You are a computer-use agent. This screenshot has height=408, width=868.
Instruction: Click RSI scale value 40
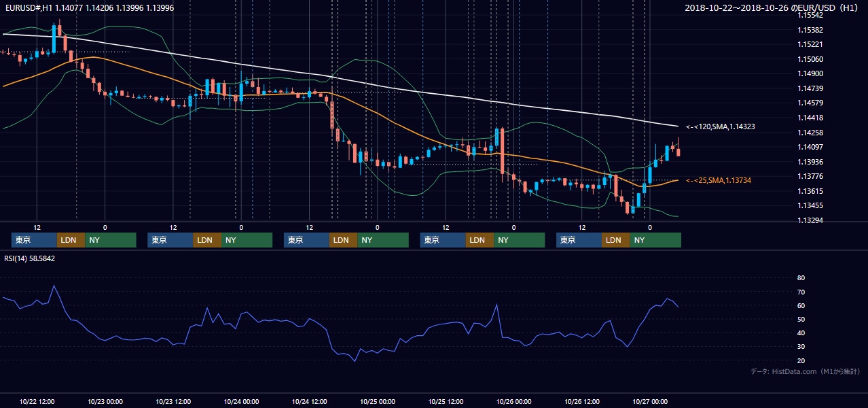(801, 333)
